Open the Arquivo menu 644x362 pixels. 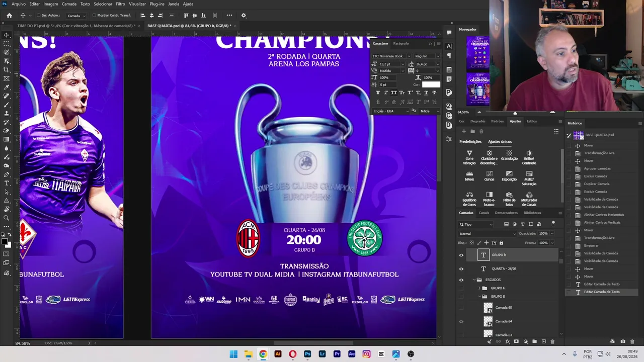[19, 4]
